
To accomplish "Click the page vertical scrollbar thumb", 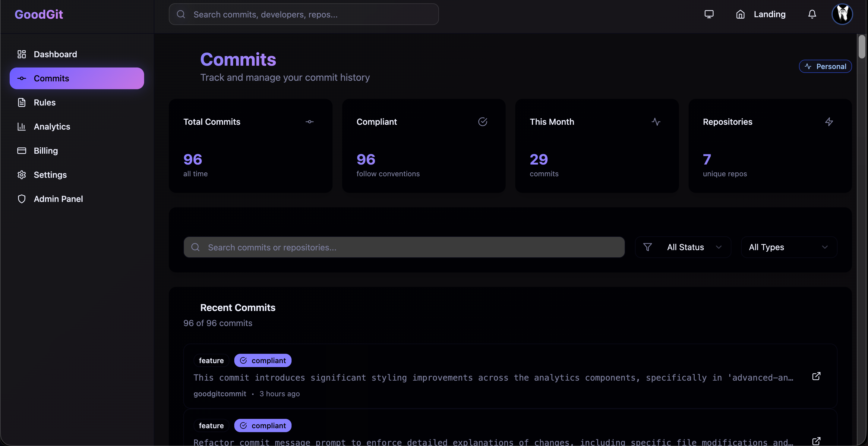I will [x=862, y=46].
